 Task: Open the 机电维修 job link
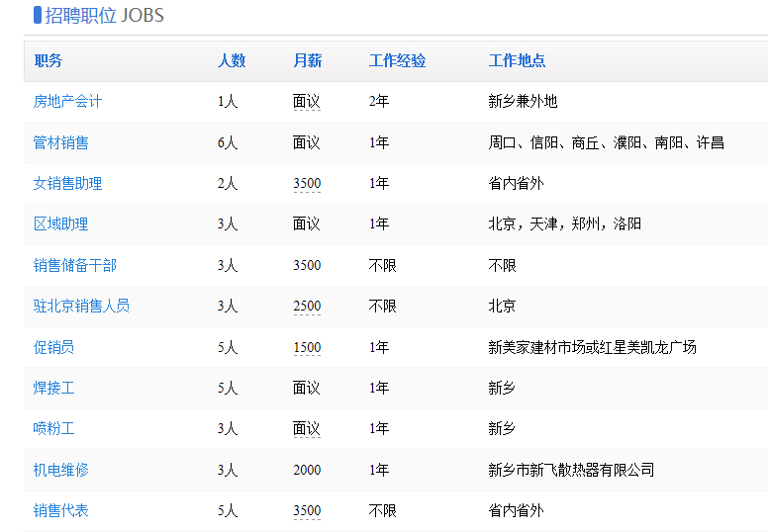60,470
